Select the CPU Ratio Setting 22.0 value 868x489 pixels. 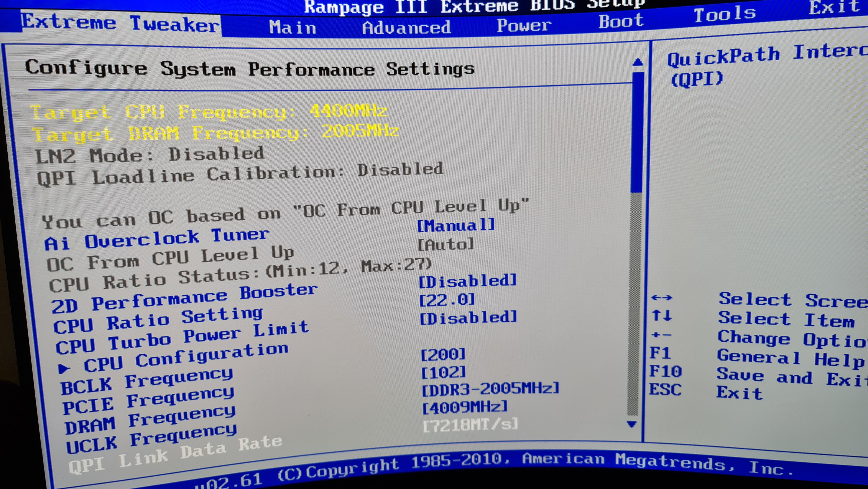tap(447, 300)
